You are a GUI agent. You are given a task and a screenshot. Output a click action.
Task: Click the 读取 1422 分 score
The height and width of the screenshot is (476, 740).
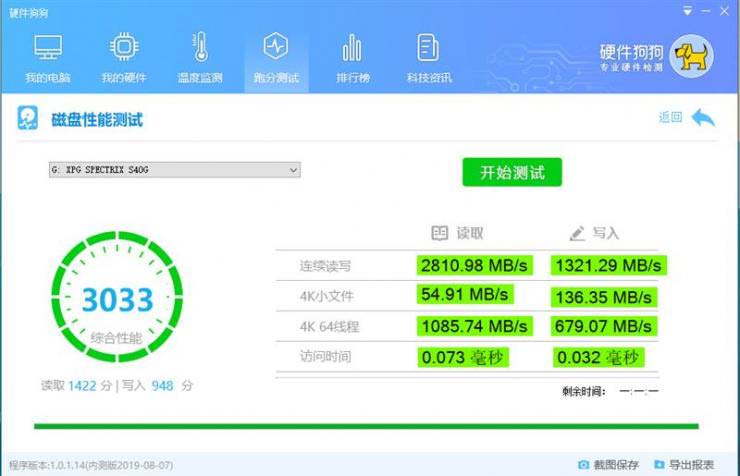pos(76,386)
